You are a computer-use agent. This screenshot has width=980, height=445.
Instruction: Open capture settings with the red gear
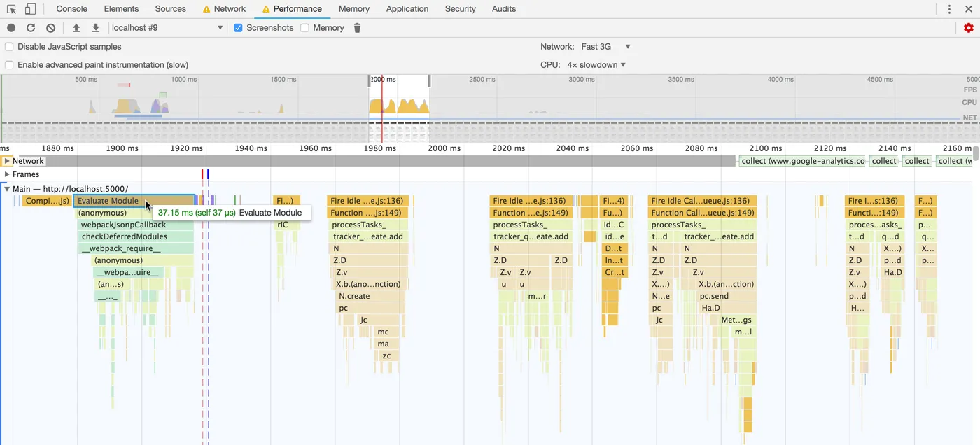click(969, 28)
